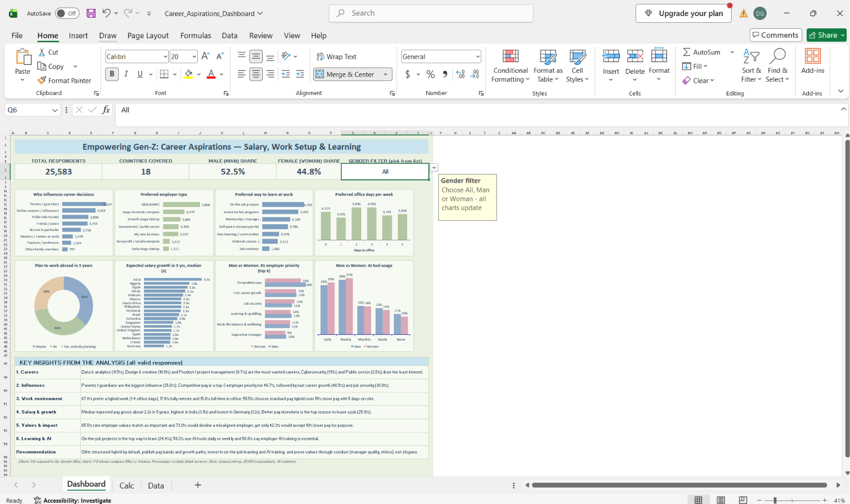This screenshot has height=504, width=850.
Task: Toggle the AutoSave switch
Action: 67,13
